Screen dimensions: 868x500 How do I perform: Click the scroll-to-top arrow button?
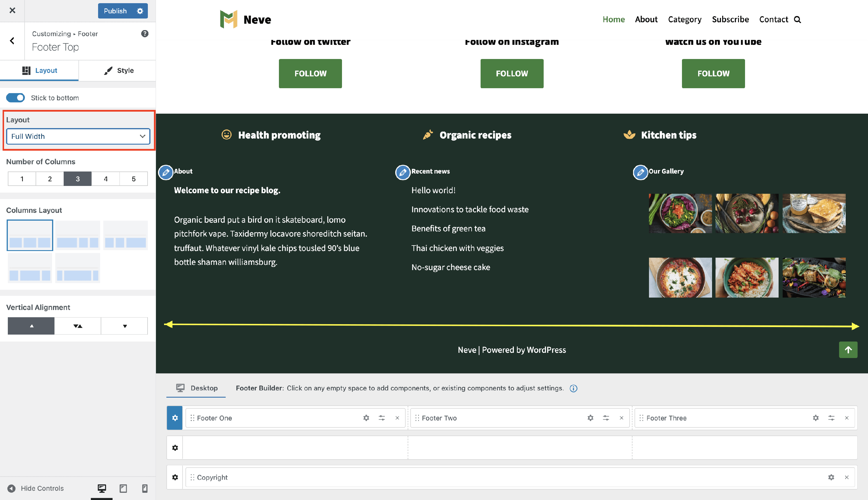(x=848, y=350)
